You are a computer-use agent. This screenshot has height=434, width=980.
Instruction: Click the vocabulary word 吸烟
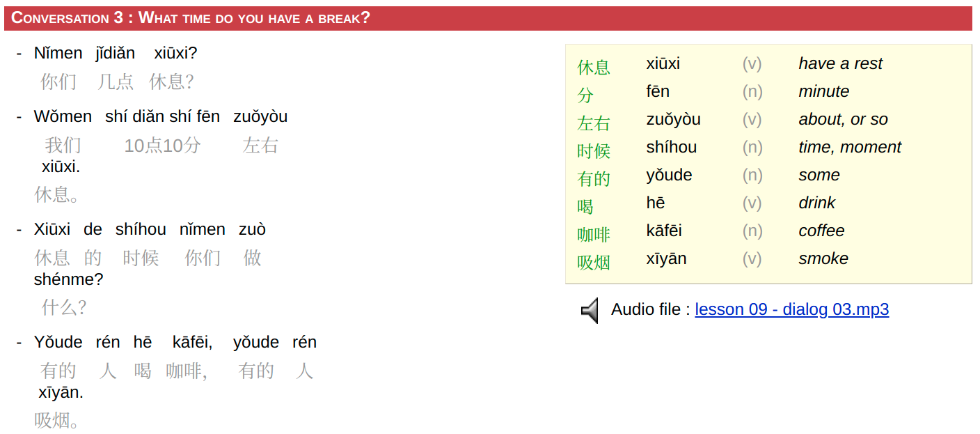point(594,263)
